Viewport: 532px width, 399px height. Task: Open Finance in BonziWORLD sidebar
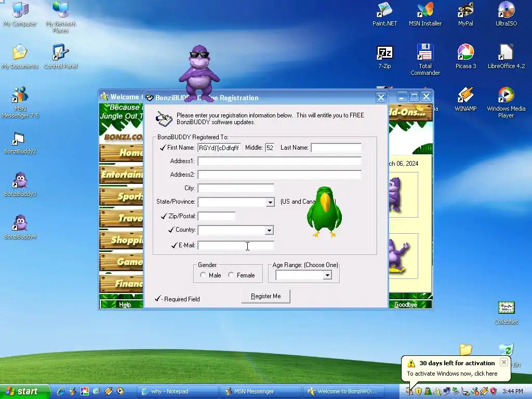pos(121,283)
